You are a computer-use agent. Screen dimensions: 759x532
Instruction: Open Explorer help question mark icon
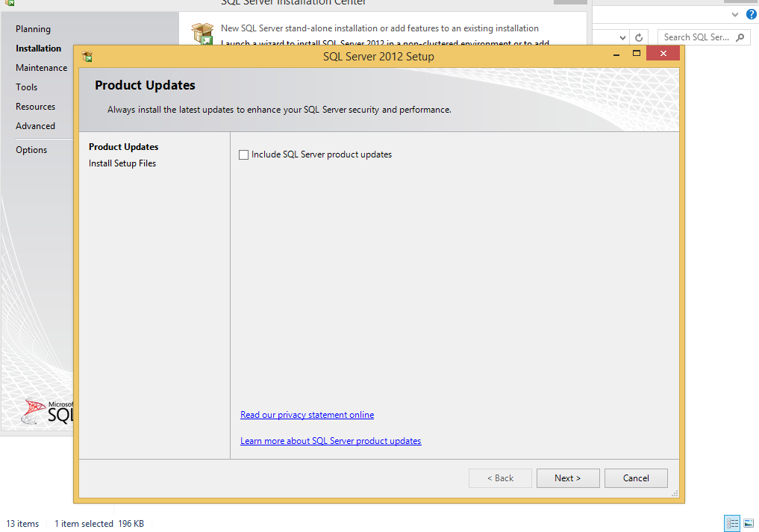tap(752, 14)
